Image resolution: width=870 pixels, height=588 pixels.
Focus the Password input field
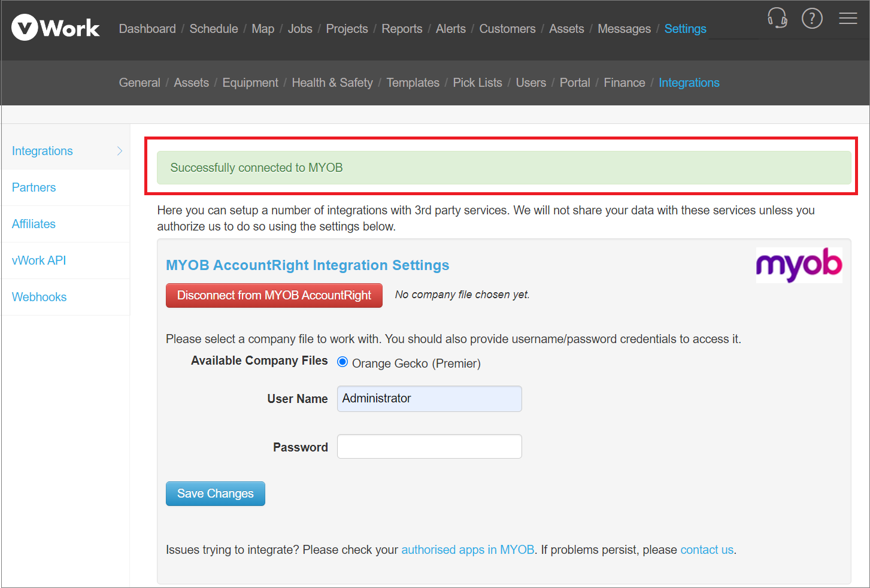429,447
